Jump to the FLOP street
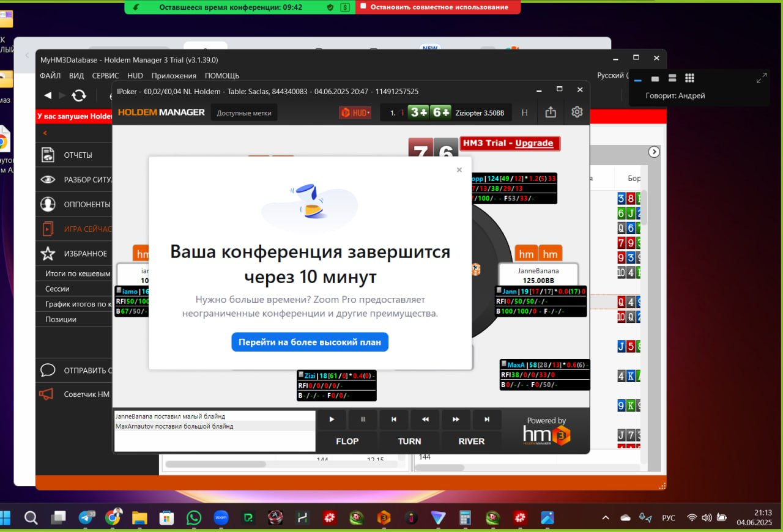 click(x=347, y=441)
